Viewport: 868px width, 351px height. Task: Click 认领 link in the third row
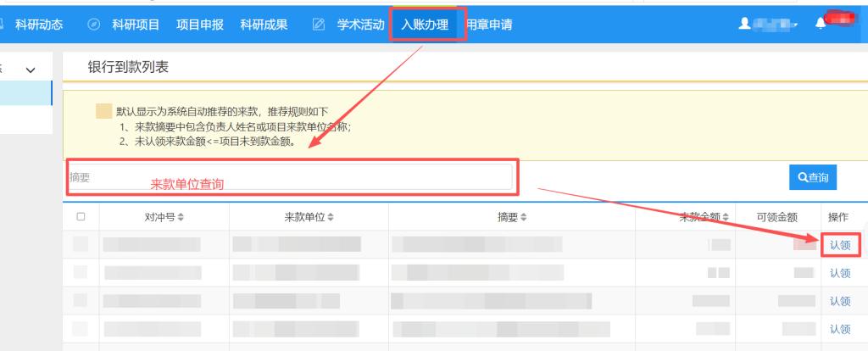coord(839,301)
